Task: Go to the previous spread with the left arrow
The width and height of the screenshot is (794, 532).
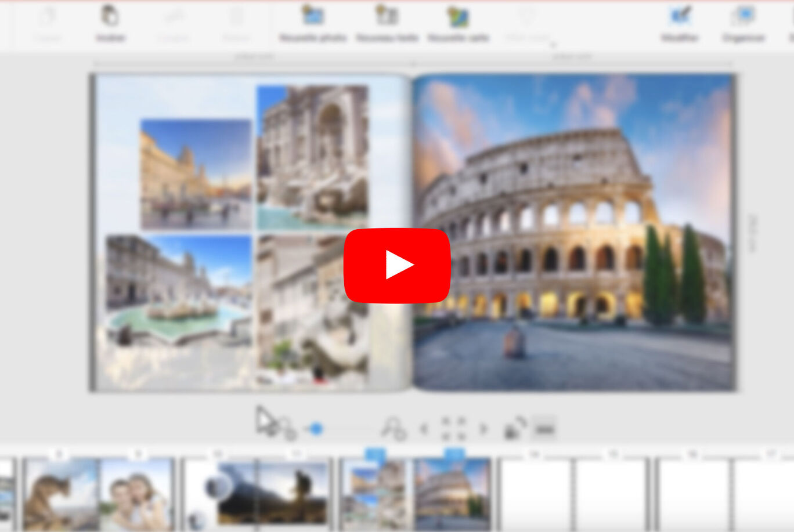Action: (424, 429)
